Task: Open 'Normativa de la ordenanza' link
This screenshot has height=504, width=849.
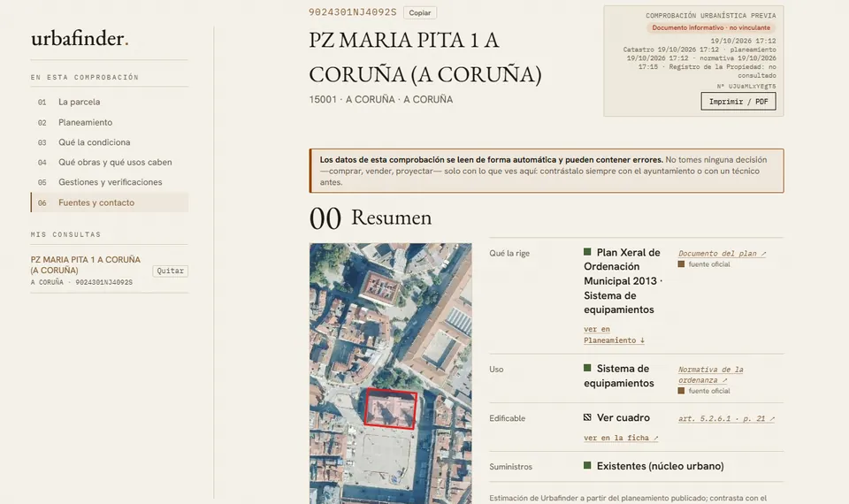Action: pos(710,375)
